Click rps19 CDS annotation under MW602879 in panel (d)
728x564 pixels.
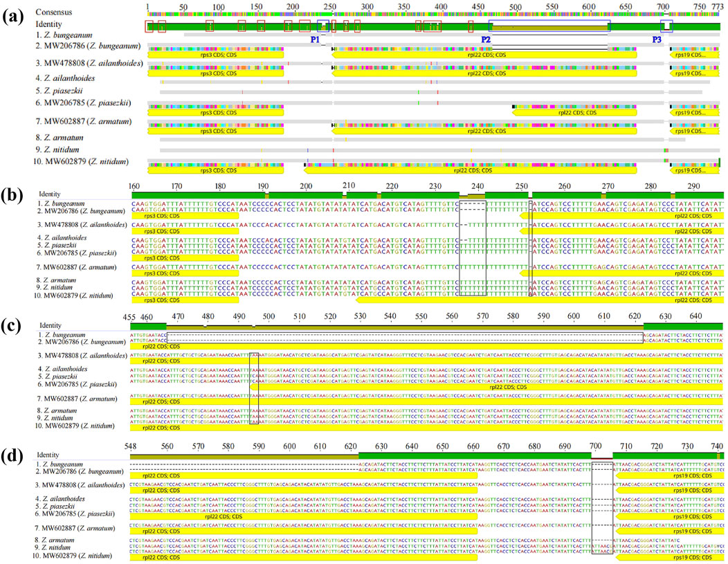point(668,558)
